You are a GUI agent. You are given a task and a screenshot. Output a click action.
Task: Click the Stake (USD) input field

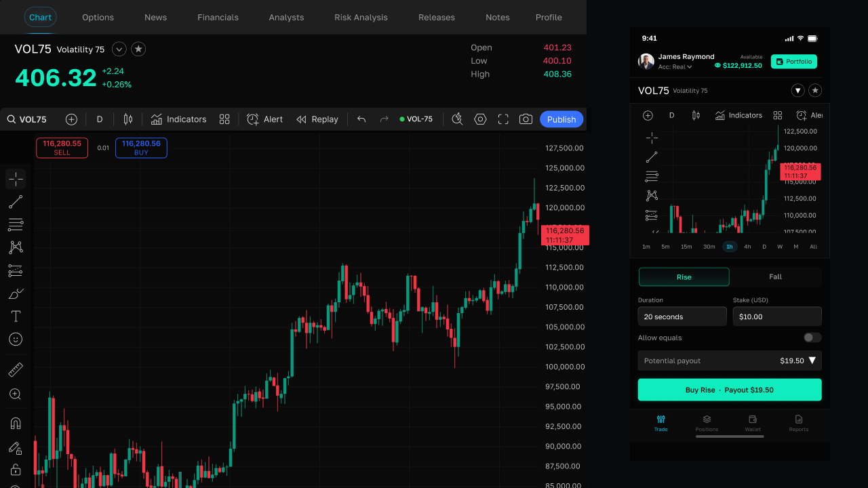(777, 317)
